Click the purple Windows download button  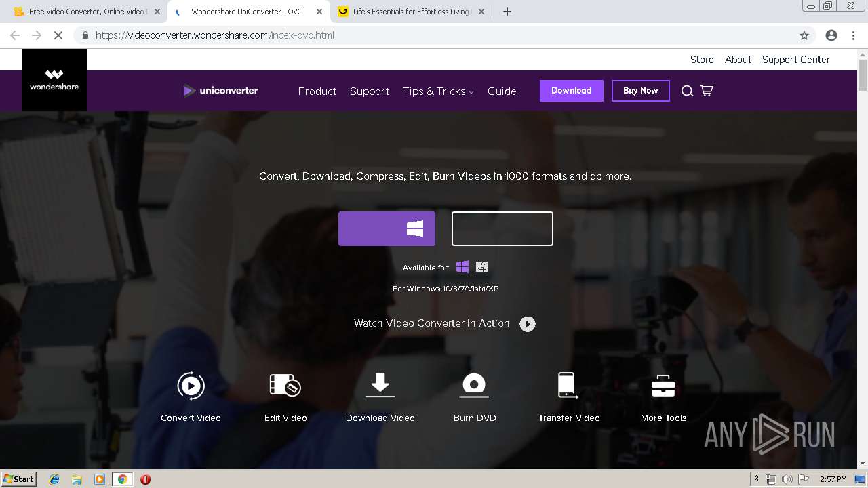(x=387, y=228)
